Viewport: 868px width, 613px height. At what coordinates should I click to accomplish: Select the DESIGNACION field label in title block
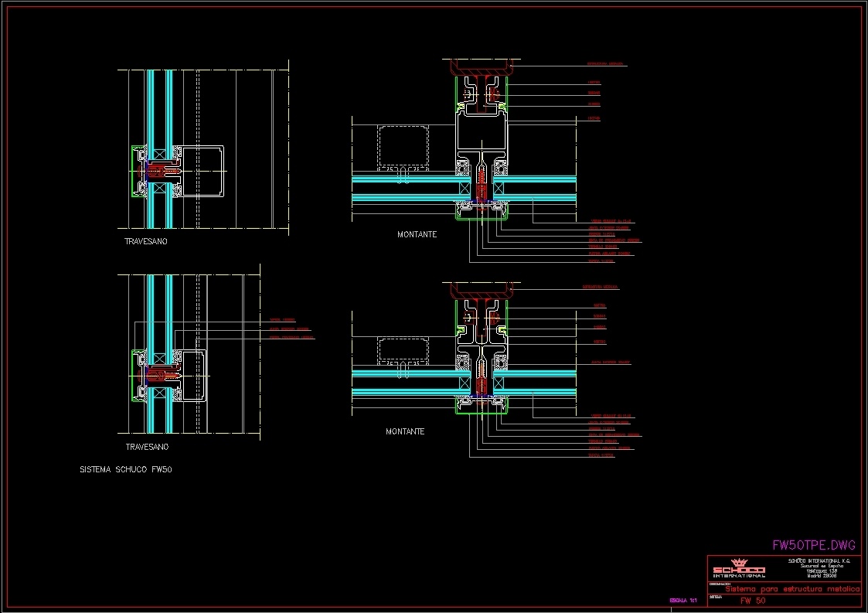click(x=719, y=584)
